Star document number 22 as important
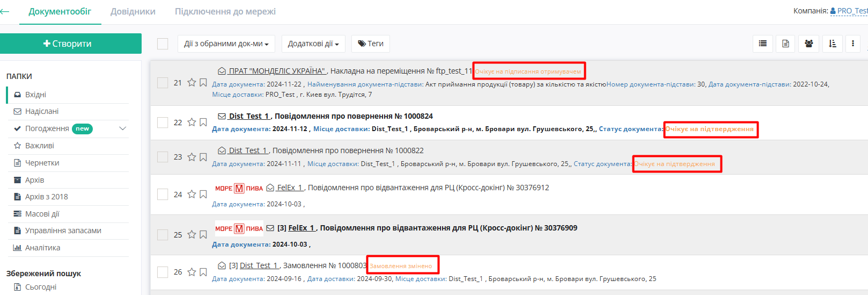 point(192,123)
